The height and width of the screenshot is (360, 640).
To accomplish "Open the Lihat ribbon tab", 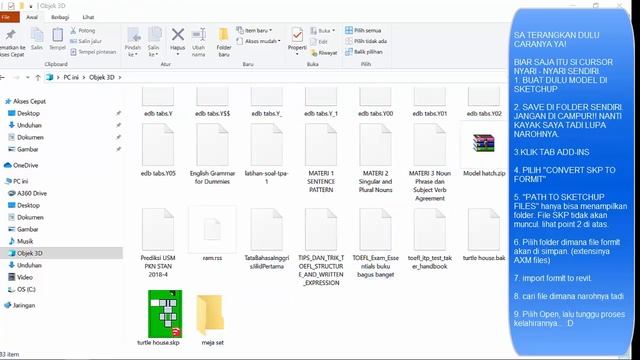I will [x=88, y=17].
